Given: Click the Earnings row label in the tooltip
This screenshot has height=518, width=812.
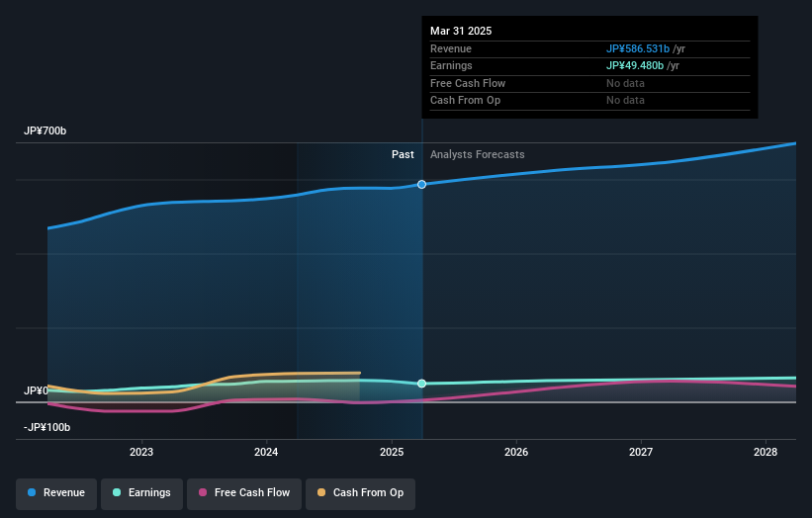Looking at the screenshot, I should (451, 65).
